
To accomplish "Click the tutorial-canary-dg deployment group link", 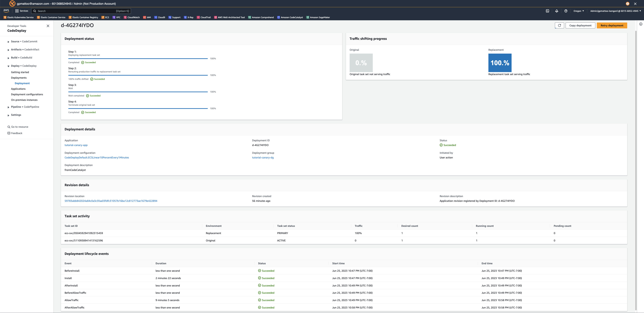I will point(263,158).
